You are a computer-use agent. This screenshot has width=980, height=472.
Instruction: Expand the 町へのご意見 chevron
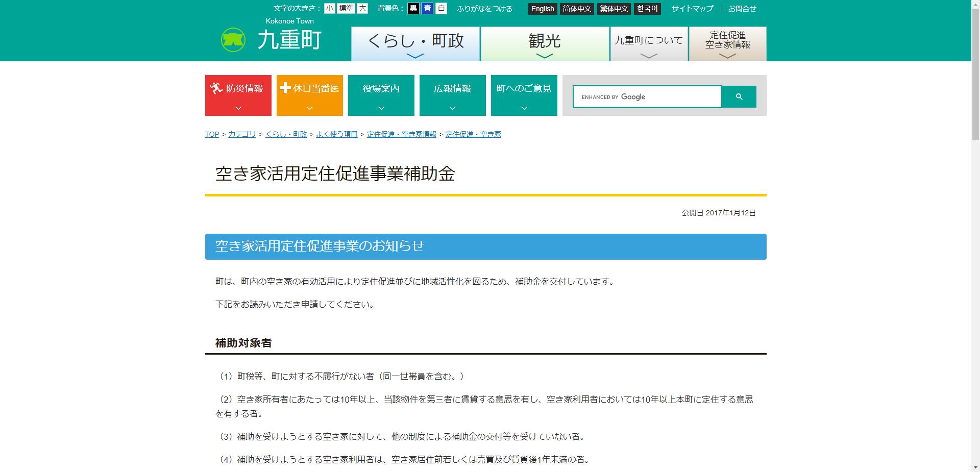point(524,107)
